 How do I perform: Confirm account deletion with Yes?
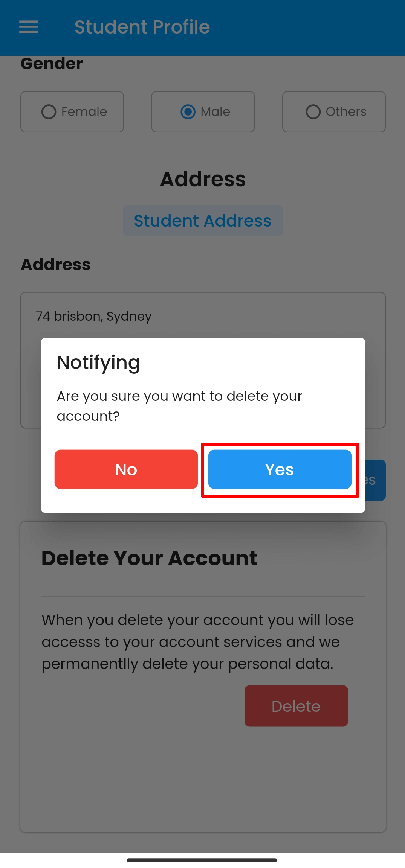pyautogui.click(x=280, y=469)
